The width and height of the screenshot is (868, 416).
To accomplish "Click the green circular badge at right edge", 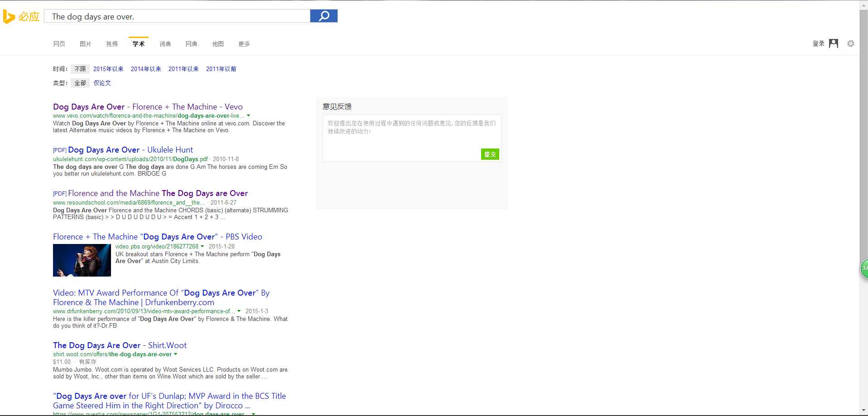I will point(864,268).
